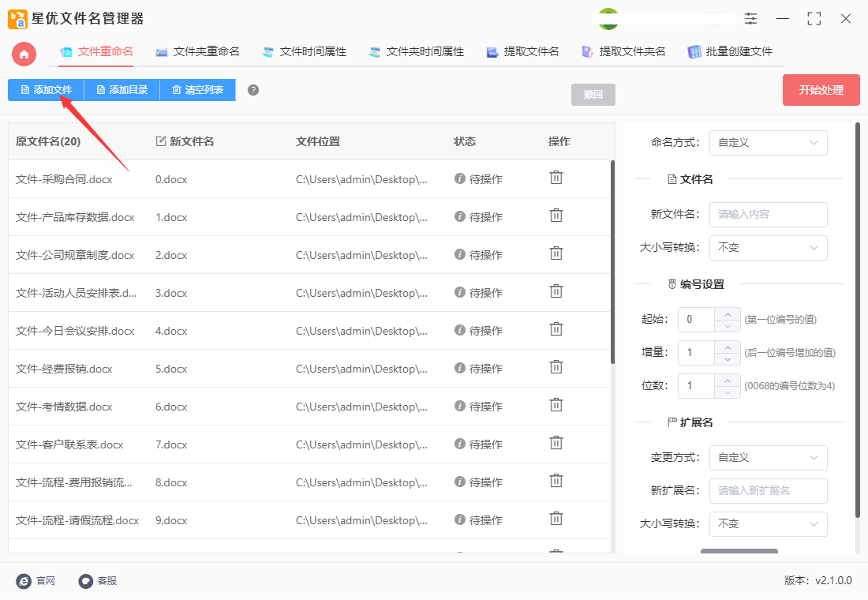868x600 pixels.
Task: Expand 大小写转换 dropdown under 文件名
Action: pyautogui.click(x=768, y=247)
